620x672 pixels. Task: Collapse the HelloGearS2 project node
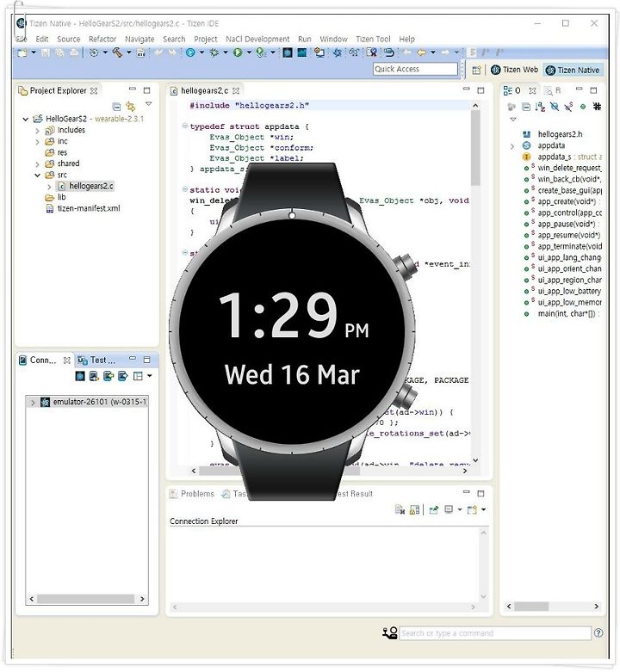(x=26, y=119)
